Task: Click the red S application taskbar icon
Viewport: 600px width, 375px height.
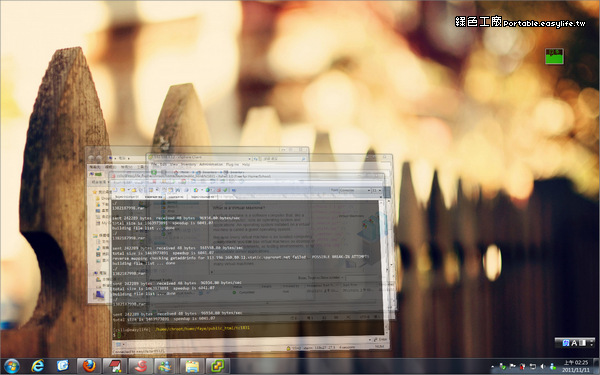Action: tap(140, 366)
